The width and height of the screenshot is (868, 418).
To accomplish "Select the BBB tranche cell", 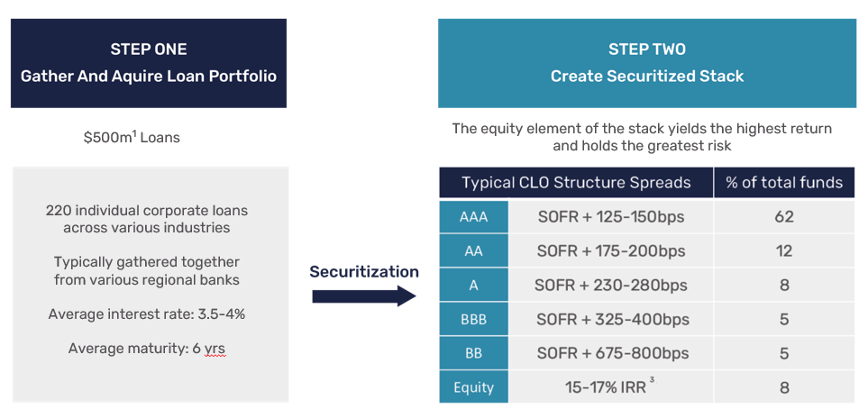I will pos(473,320).
